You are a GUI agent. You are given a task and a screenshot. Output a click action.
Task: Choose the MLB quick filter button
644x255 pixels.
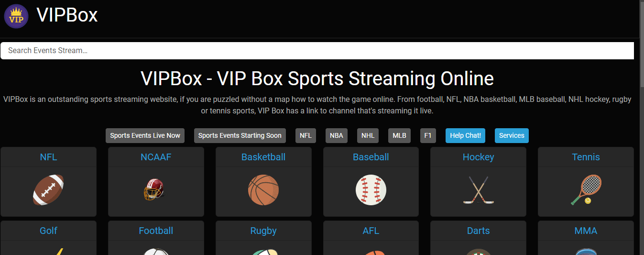click(x=399, y=135)
